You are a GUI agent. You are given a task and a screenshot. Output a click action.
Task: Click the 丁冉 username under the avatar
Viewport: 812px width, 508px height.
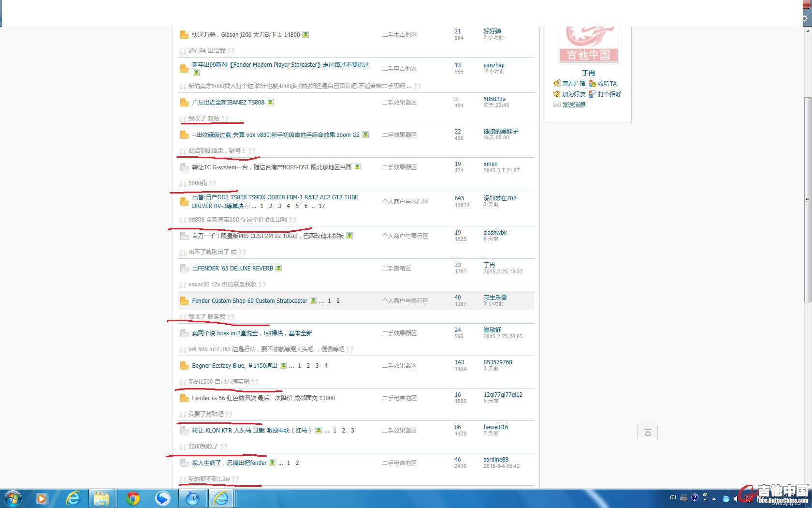pyautogui.click(x=588, y=73)
